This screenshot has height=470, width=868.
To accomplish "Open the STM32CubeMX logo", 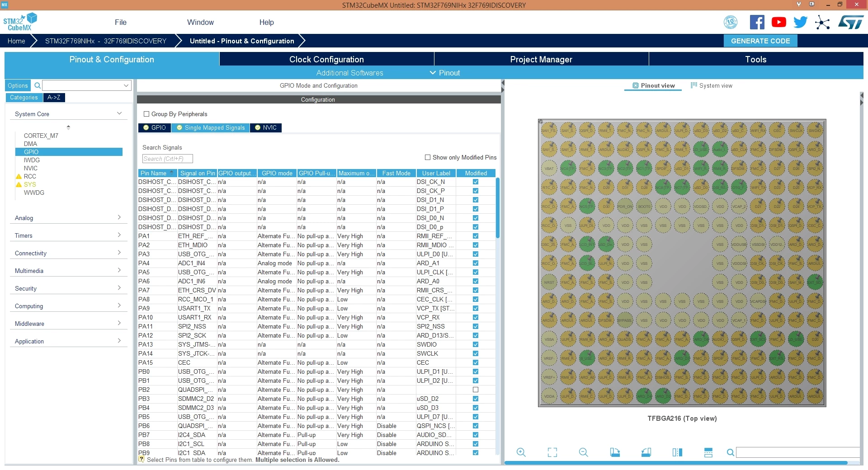I will point(20,22).
